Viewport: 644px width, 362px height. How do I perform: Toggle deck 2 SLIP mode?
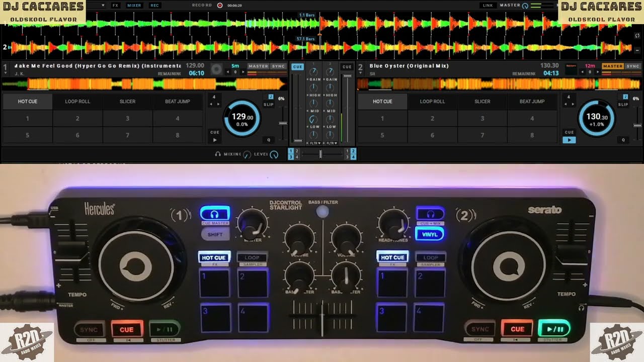tap(623, 105)
